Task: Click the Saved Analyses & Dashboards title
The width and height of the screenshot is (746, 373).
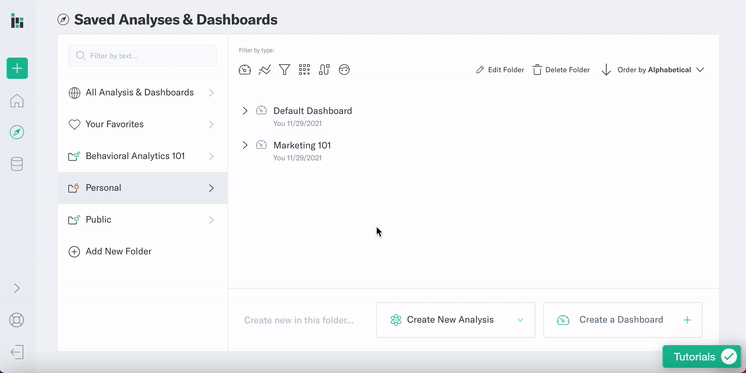Action: [x=176, y=20]
